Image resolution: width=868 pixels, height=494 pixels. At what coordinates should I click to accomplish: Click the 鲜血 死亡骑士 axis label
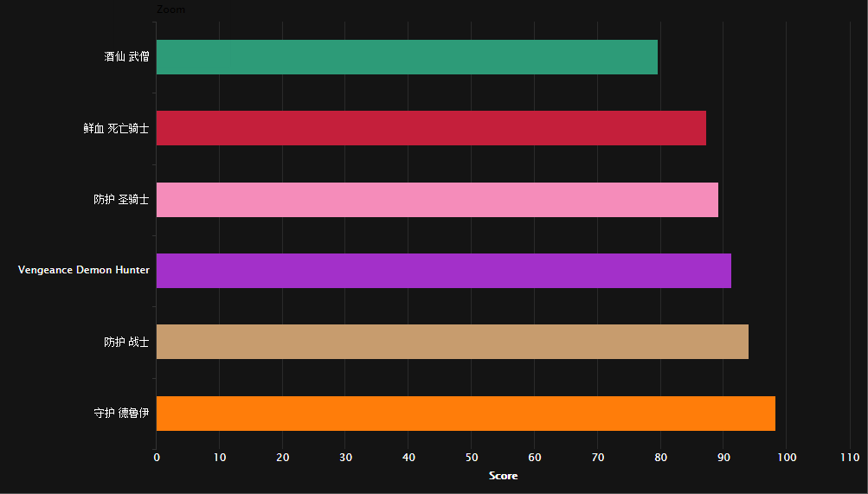(116, 128)
